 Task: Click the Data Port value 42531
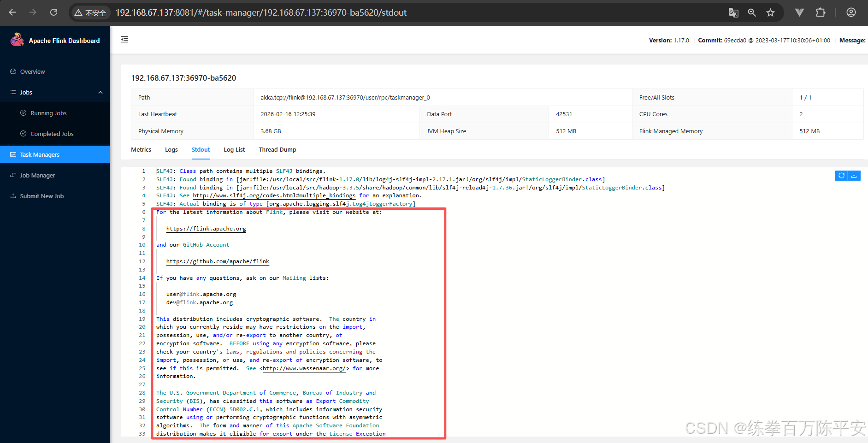[x=564, y=114]
